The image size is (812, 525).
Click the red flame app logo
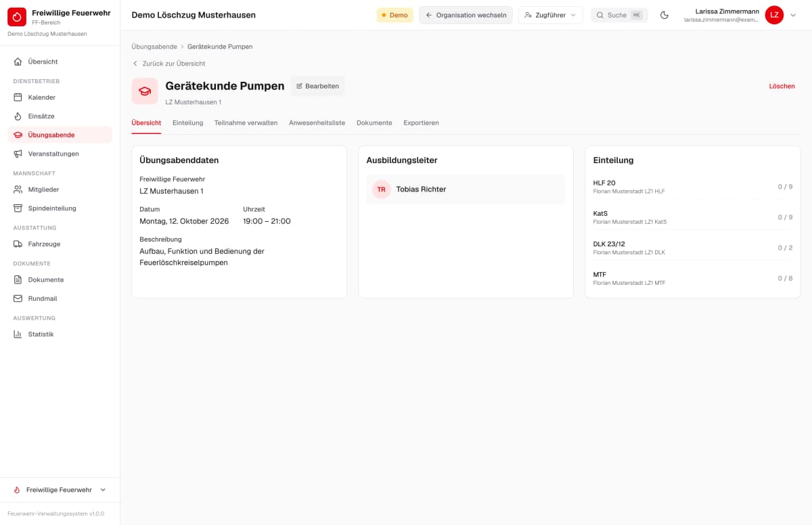(x=17, y=17)
